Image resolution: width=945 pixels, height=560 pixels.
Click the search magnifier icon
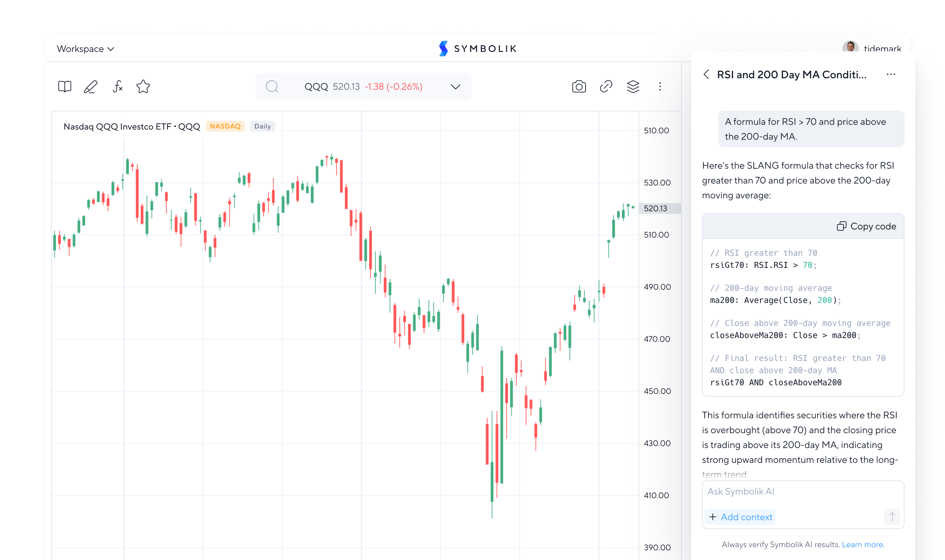coord(272,86)
